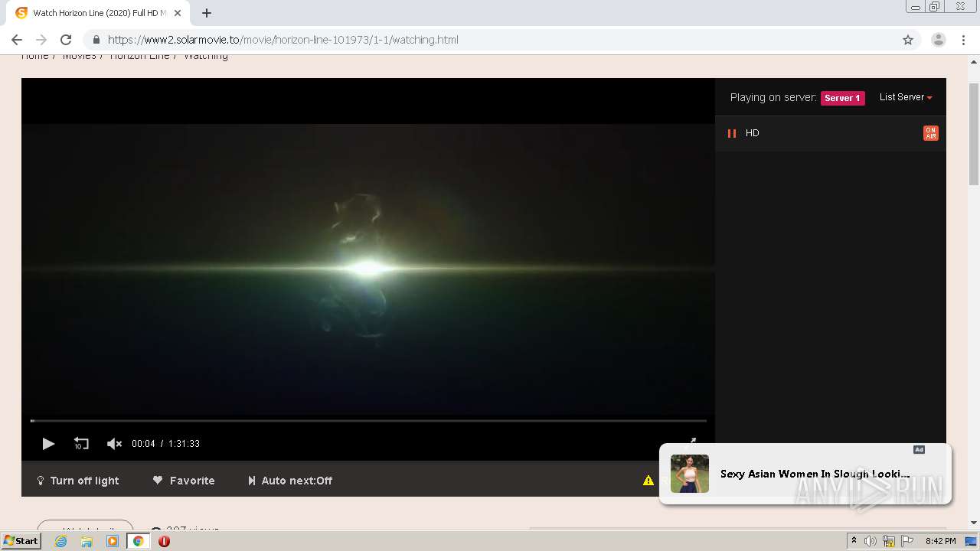Image resolution: width=980 pixels, height=551 pixels.
Task: Open the ad notification popup
Action: click(x=805, y=474)
